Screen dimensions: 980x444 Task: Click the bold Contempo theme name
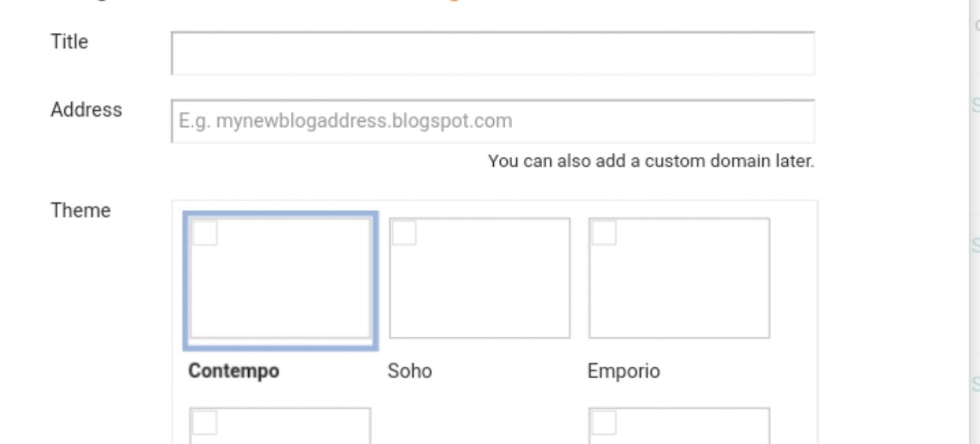(234, 370)
